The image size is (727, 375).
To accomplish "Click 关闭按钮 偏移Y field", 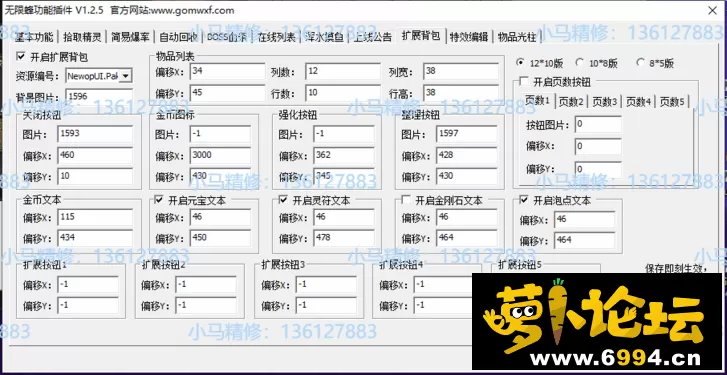I will (95, 177).
